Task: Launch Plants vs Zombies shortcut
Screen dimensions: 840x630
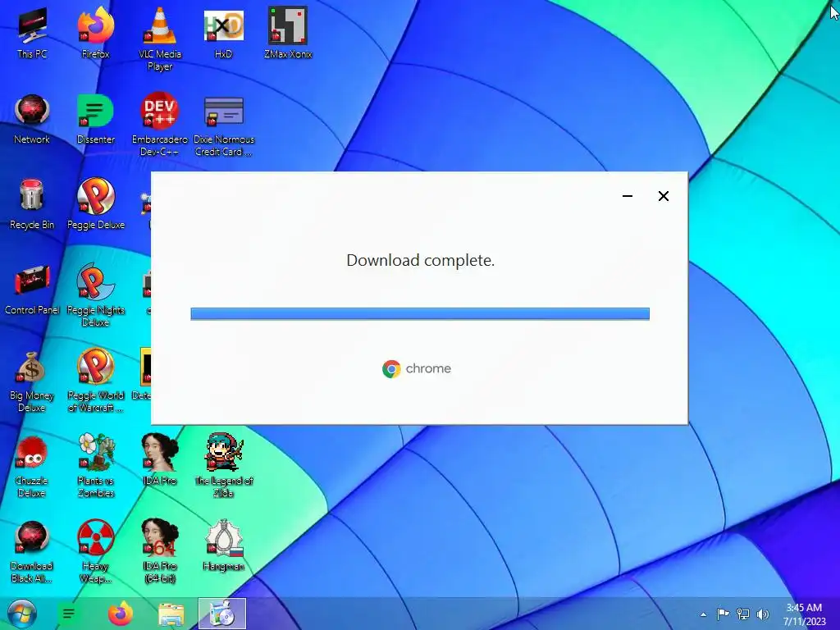Action: coord(96,465)
